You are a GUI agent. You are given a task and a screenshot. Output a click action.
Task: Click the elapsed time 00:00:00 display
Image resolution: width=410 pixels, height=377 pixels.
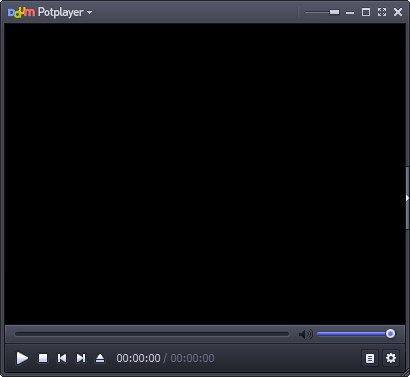(x=138, y=358)
